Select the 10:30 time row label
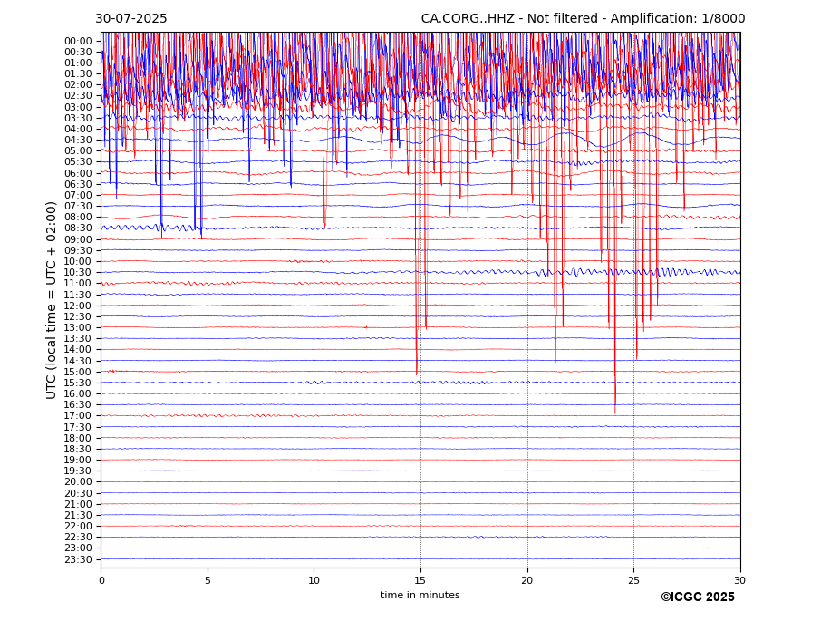 (78, 273)
